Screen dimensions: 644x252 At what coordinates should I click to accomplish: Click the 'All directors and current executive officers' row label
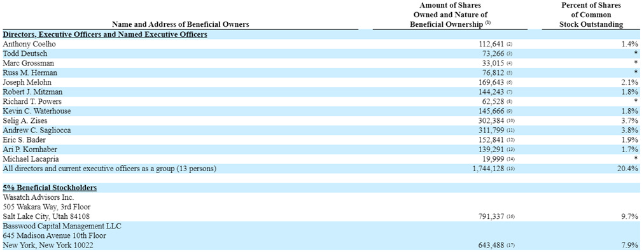click(109, 169)
